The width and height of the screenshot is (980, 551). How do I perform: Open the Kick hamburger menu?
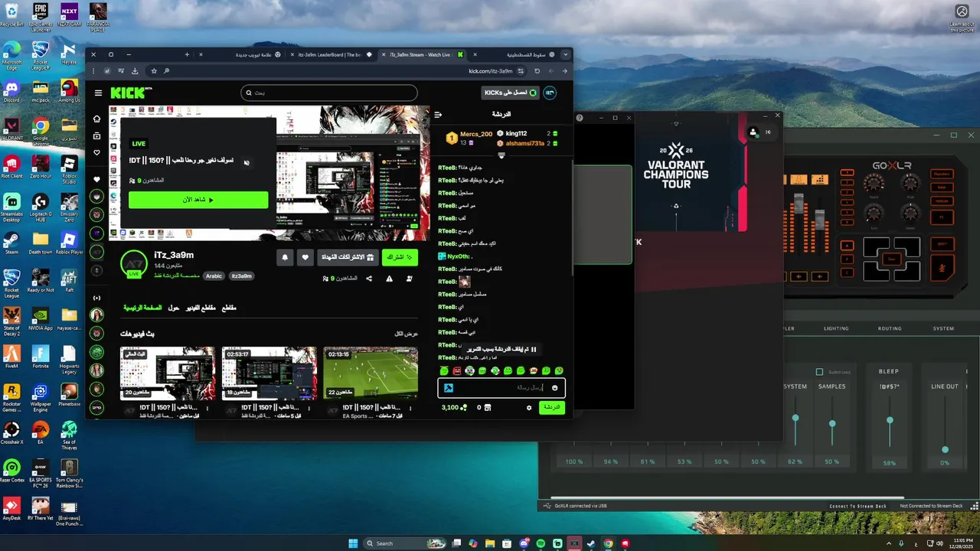coord(98,93)
